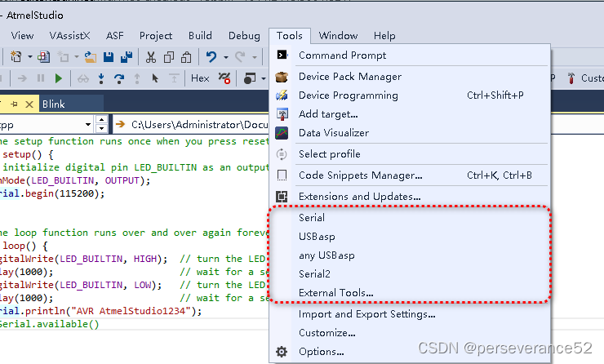Image resolution: width=604 pixels, height=364 pixels.
Task: Click the Device Pack Manager box icon
Action: click(282, 77)
